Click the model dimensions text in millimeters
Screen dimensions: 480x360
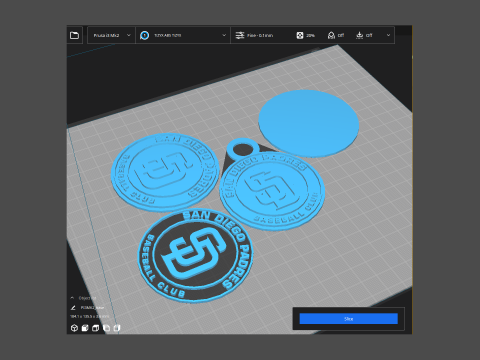tap(89, 316)
